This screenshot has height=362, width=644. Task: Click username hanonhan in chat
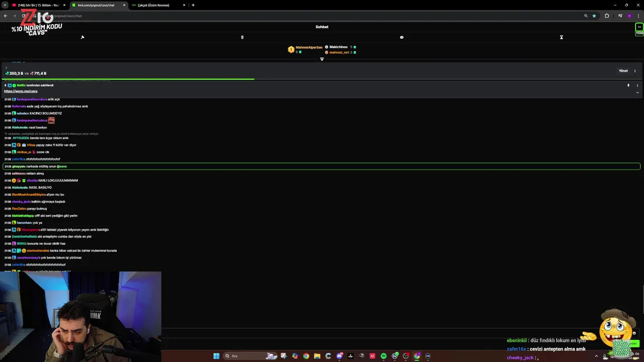(x=24, y=223)
